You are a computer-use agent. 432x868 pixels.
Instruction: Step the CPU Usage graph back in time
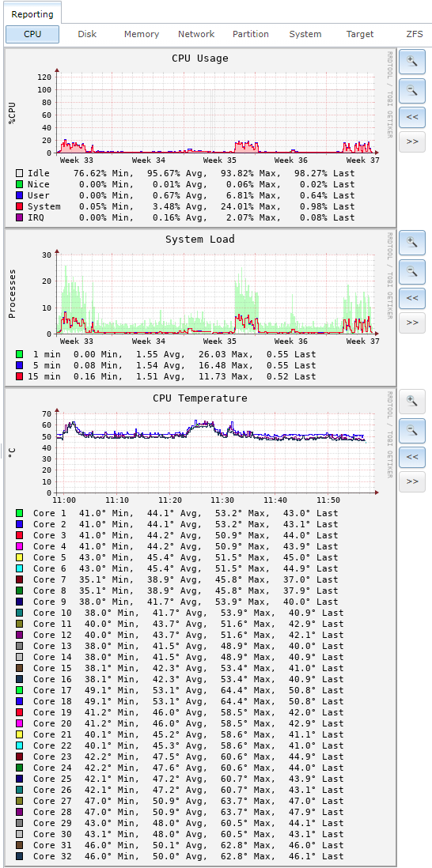click(411, 117)
